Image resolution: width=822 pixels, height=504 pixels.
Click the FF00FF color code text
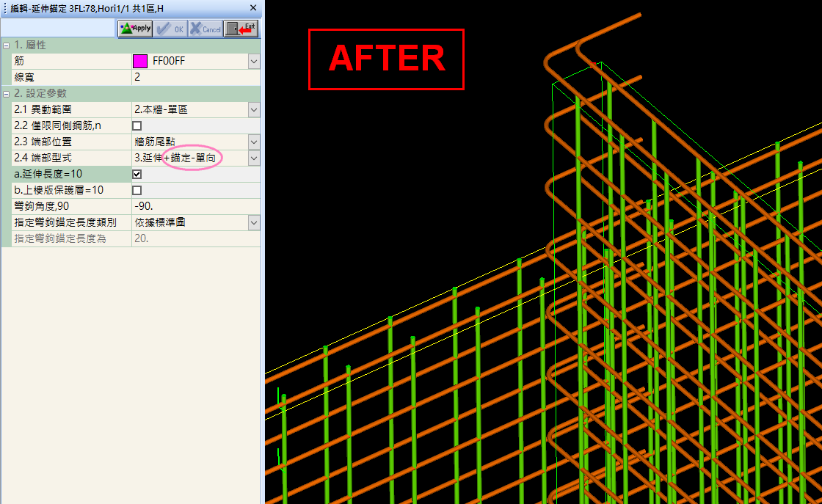[x=169, y=62]
